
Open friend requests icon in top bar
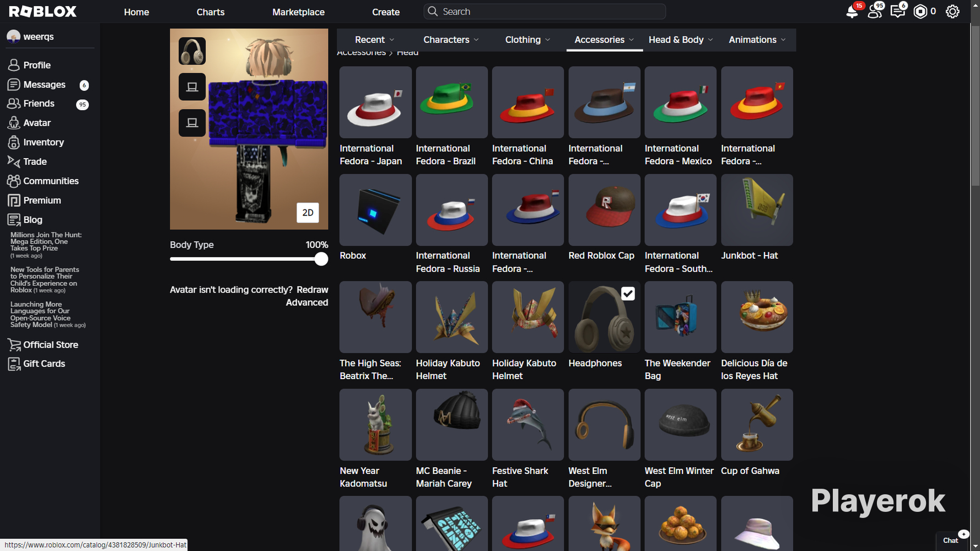pyautogui.click(x=875, y=12)
